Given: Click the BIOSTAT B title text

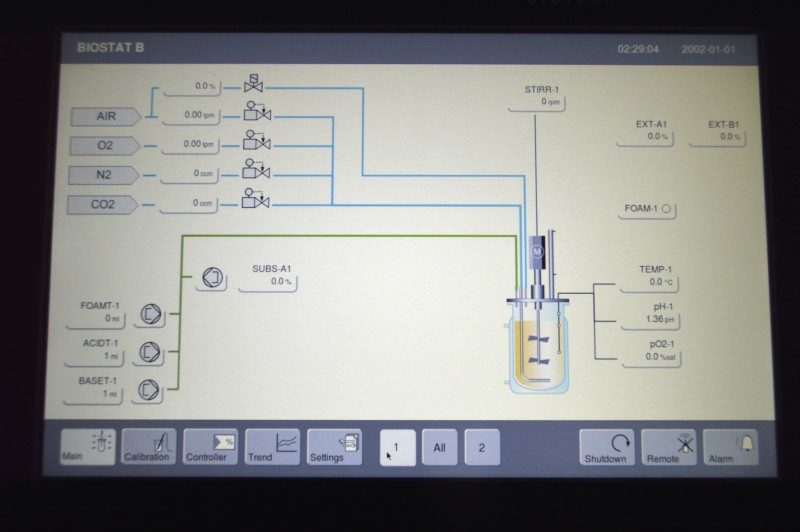Looking at the screenshot, I should click(110, 47).
